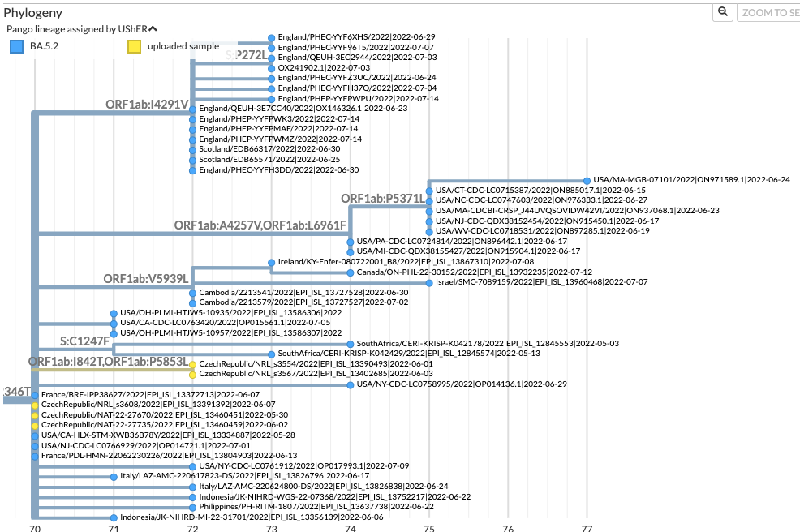Click the yellow uploaded sample legend swatch
This screenshot has width=800, height=532.
(134, 46)
